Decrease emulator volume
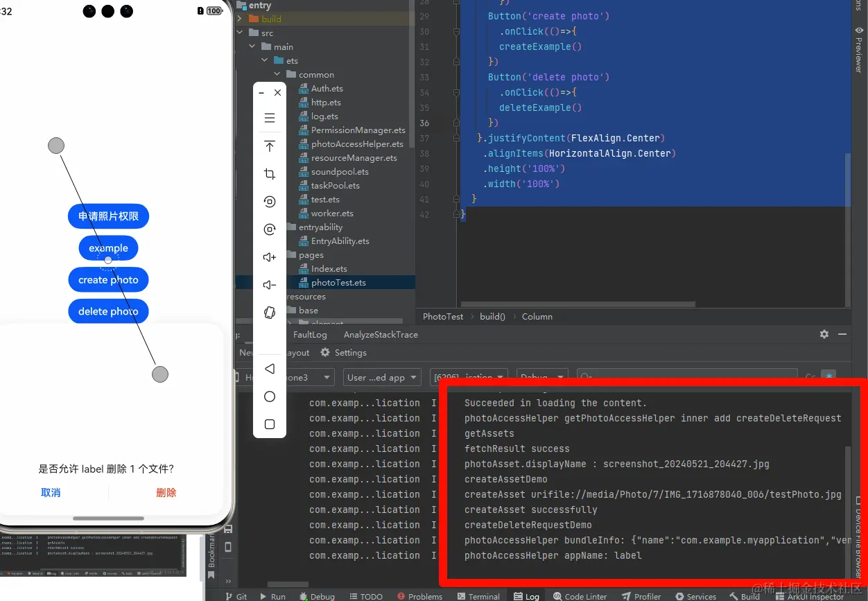868x601 pixels. 270,285
